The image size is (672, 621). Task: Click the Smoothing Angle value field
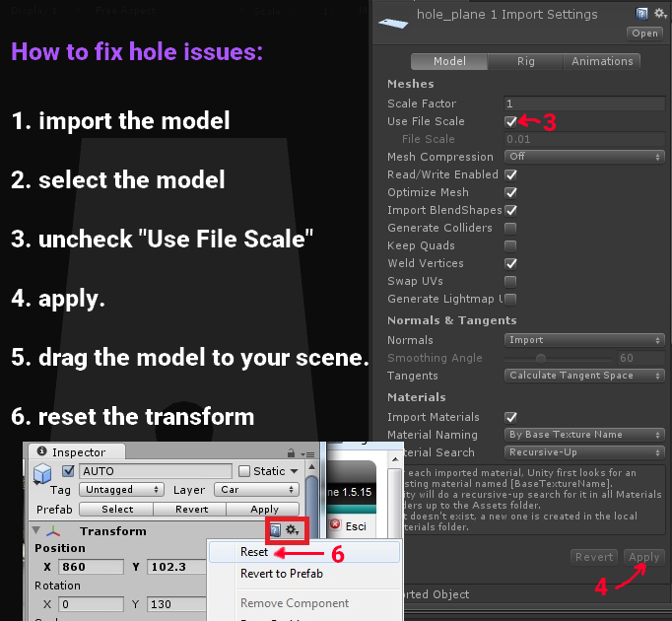640,358
